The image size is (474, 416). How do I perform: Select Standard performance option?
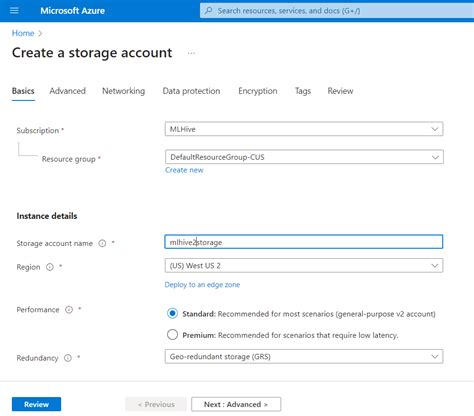click(172, 314)
